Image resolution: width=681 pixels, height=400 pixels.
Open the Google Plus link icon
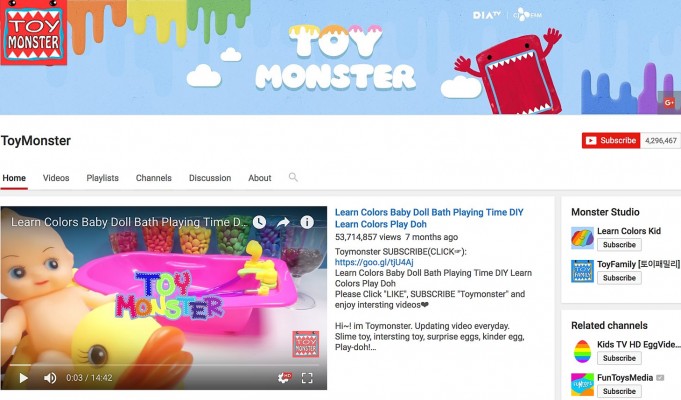point(669,102)
